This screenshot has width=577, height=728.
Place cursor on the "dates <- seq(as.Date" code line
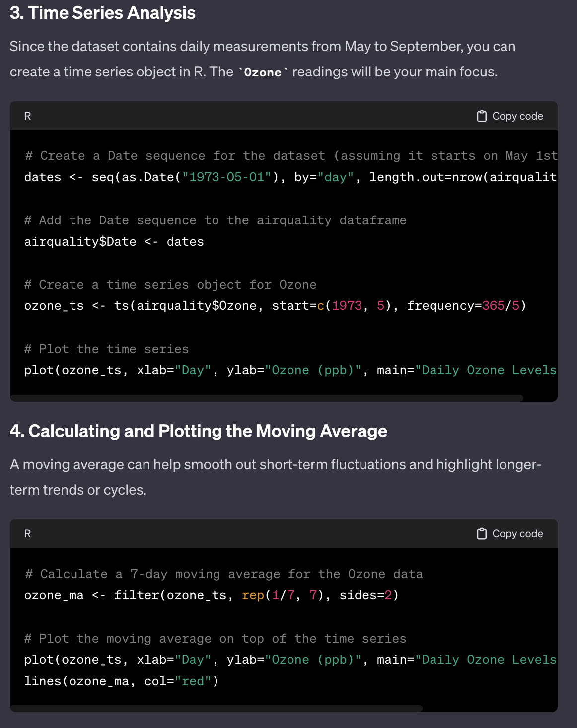coord(149,177)
